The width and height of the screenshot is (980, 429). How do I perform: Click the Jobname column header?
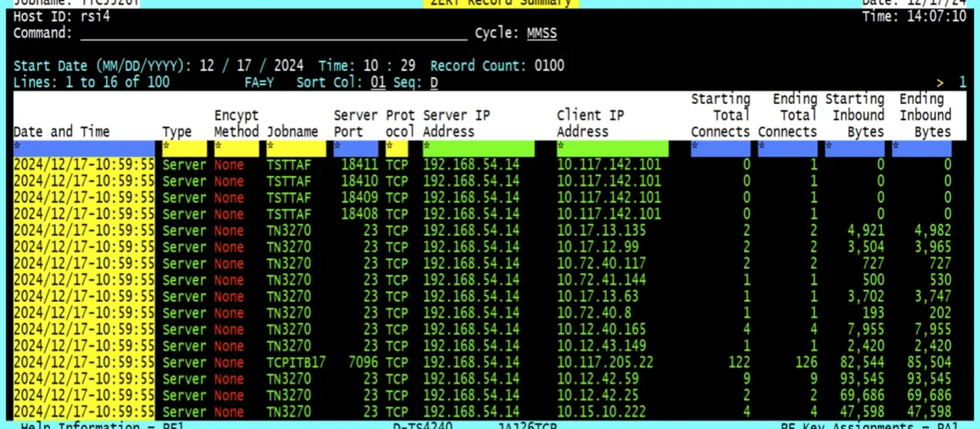tap(292, 132)
